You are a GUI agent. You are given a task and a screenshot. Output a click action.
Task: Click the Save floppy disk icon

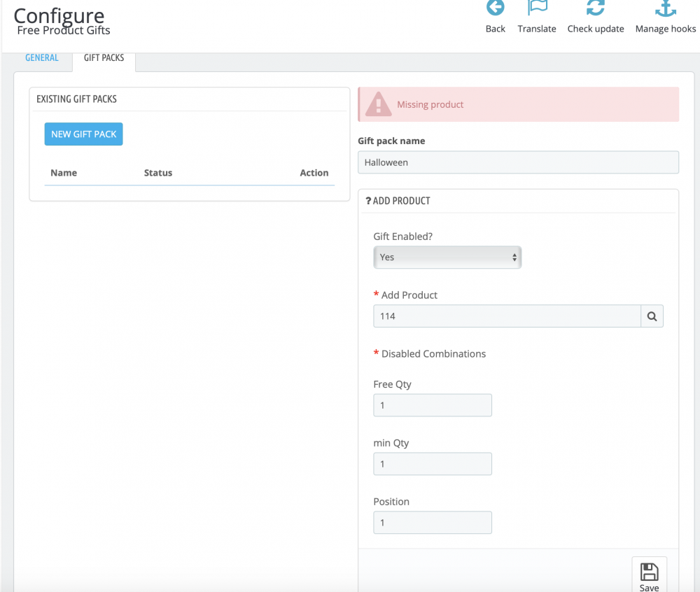click(x=649, y=572)
